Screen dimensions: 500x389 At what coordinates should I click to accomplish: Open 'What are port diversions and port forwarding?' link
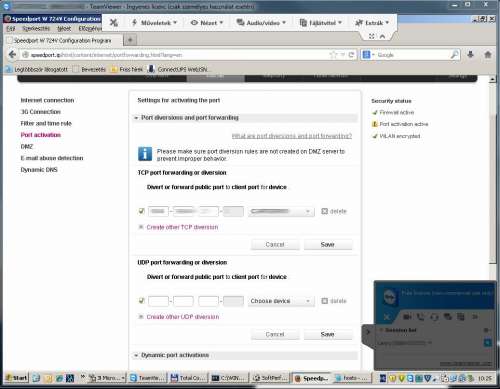292,136
